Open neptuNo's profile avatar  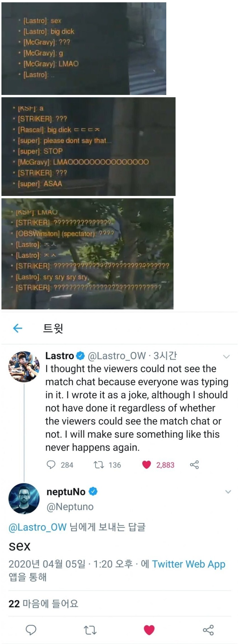(x=24, y=498)
